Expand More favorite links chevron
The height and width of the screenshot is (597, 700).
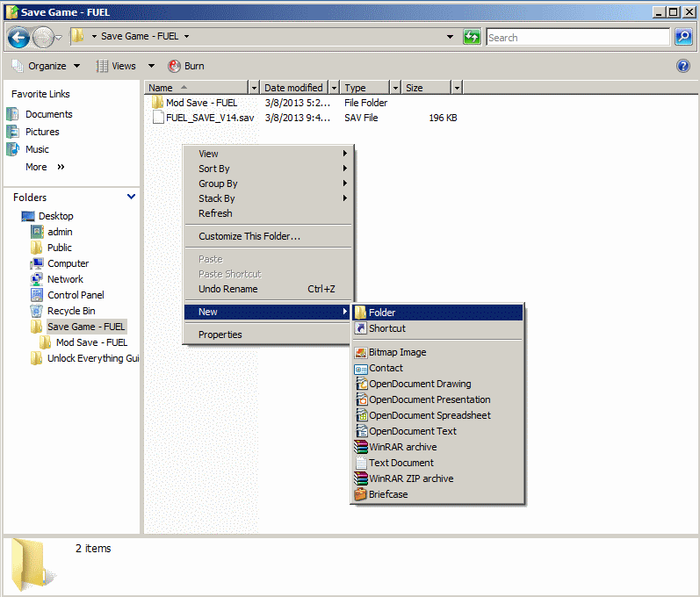(61, 167)
